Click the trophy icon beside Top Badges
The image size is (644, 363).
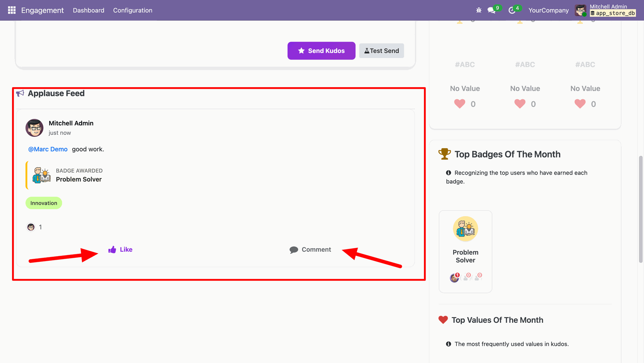[444, 154]
